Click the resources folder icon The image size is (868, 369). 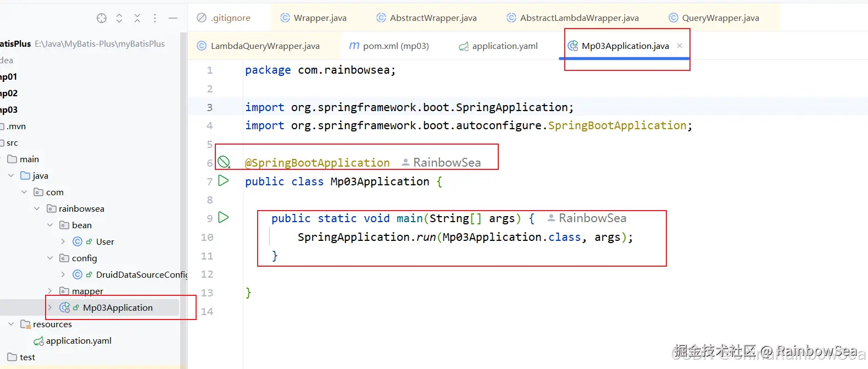pyautogui.click(x=25, y=324)
